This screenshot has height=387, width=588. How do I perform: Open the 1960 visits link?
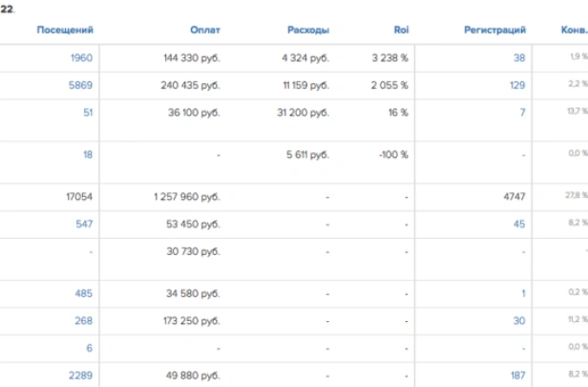(x=81, y=57)
